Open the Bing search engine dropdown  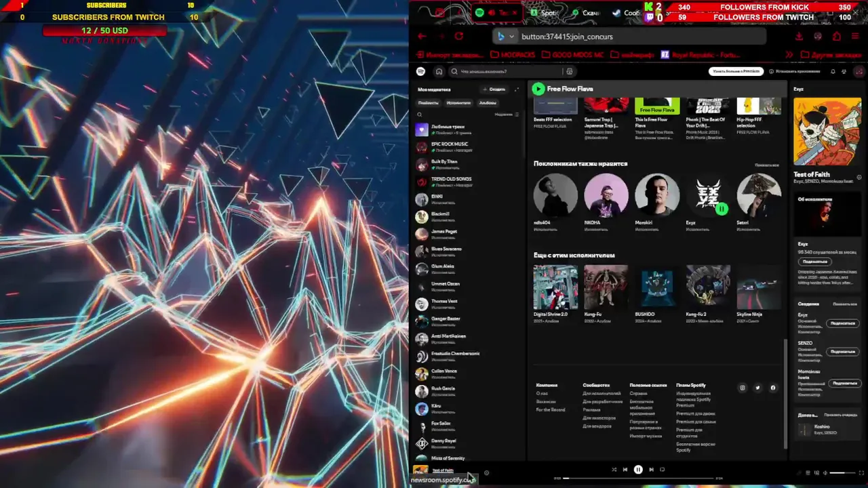(x=506, y=37)
